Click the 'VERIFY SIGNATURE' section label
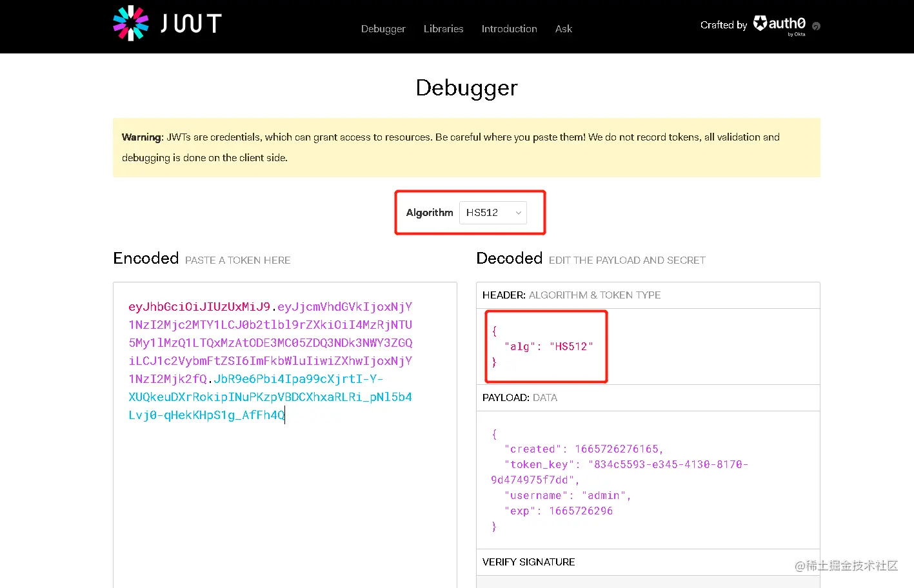Viewport: 914px width, 588px height. click(x=529, y=562)
